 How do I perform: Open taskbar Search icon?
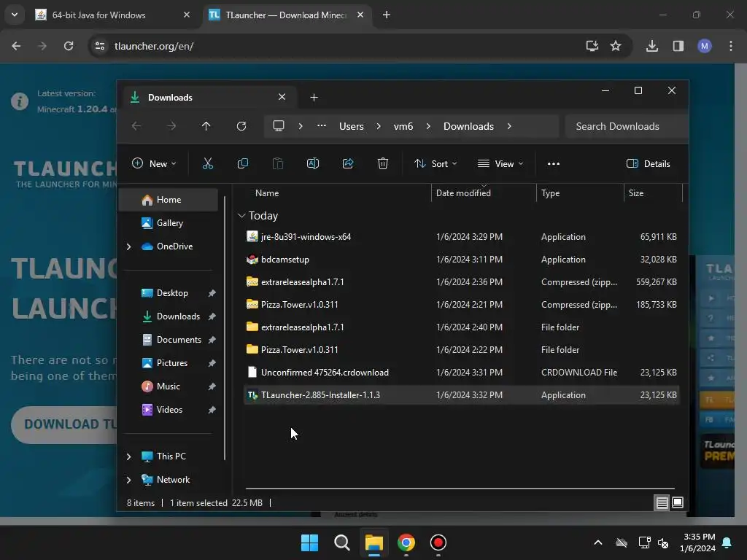(341, 542)
